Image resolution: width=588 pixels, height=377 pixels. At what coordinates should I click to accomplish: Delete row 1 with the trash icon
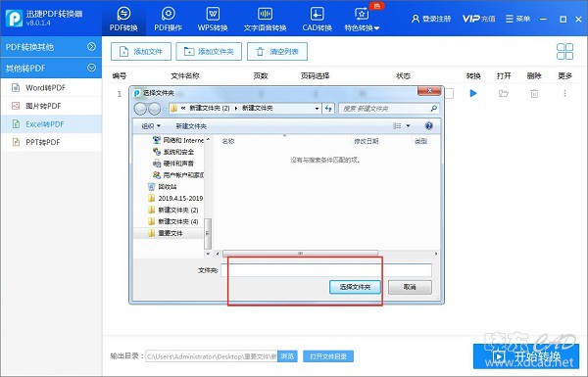(x=534, y=93)
